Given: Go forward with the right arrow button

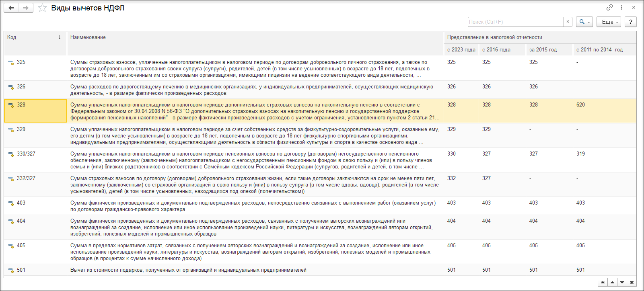Looking at the screenshot, I should click(x=26, y=8).
